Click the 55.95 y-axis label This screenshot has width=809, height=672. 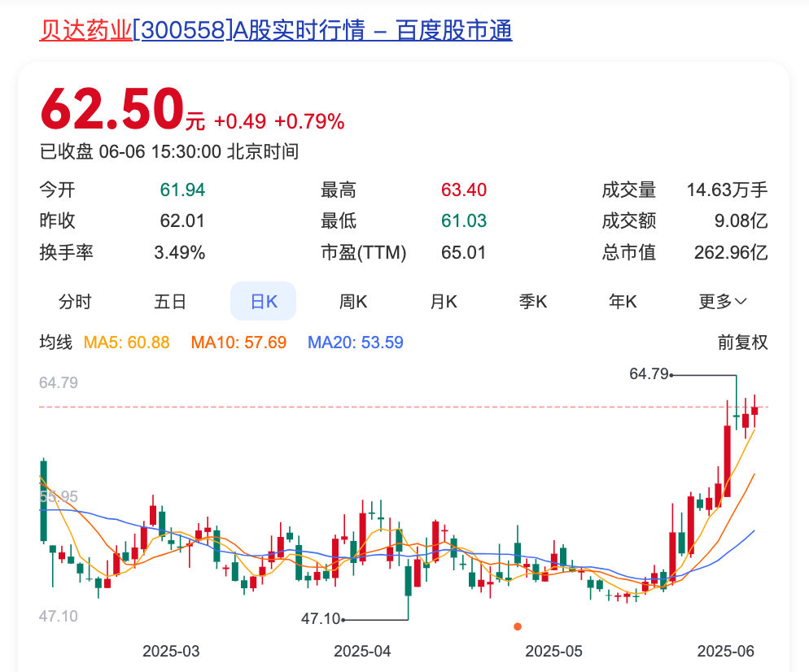pos(59,496)
